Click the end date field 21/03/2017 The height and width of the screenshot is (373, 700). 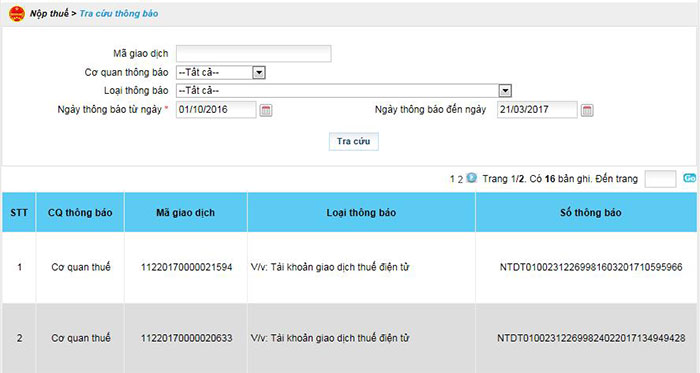point(537,110)
